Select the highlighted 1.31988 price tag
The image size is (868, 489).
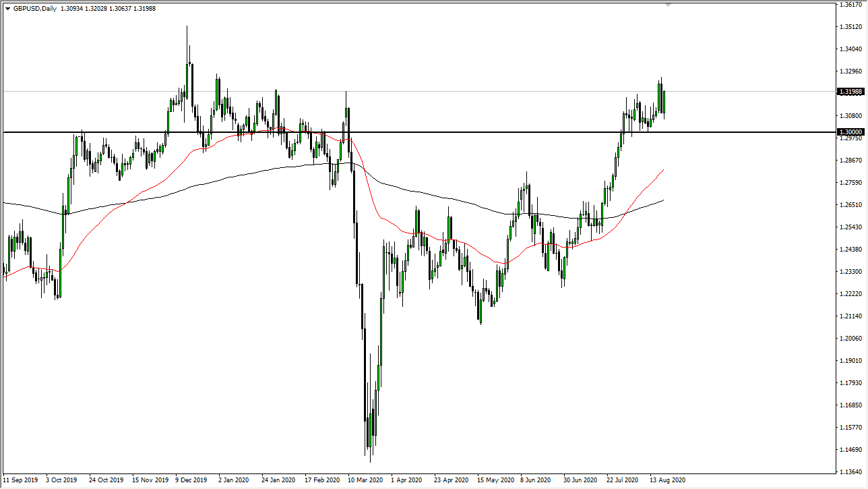click(849, 92)
